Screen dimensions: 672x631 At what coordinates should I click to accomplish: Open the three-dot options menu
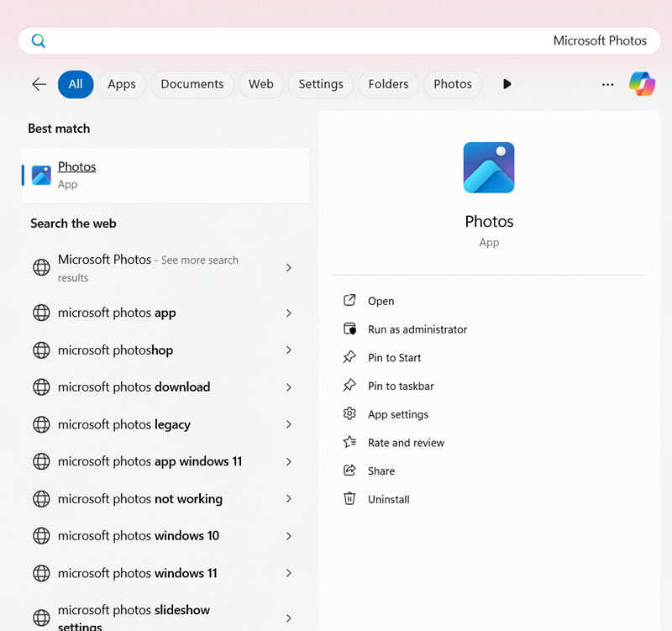pyautogui.click(x=607, y=85)
